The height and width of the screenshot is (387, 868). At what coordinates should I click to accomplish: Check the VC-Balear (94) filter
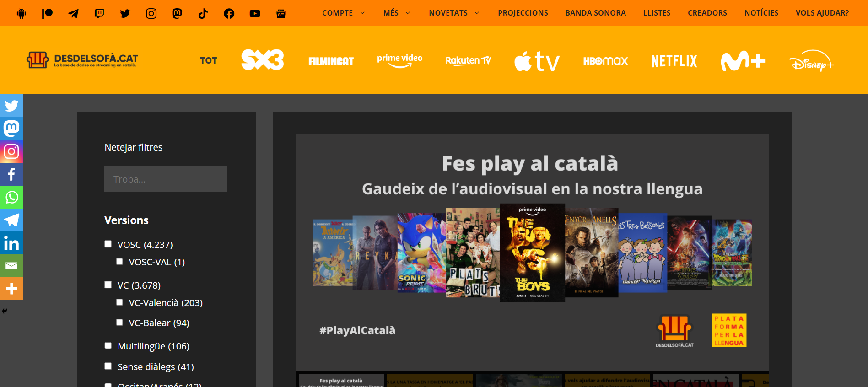point(119,322)
